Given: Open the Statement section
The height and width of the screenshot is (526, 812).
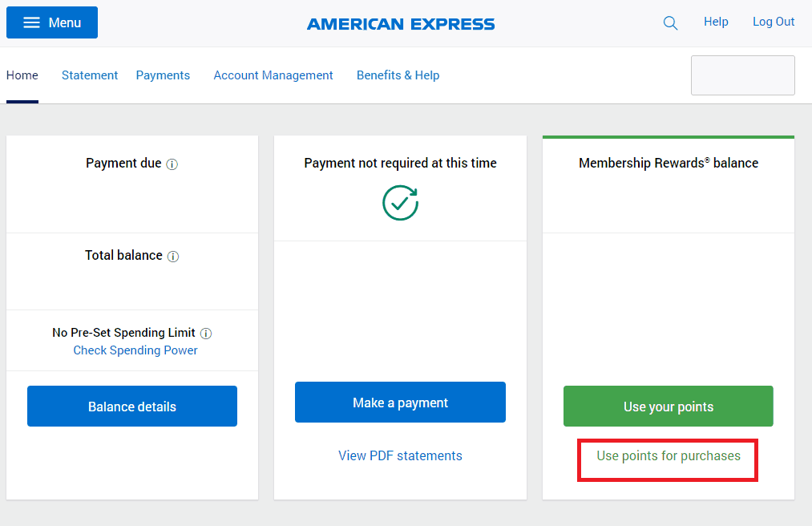Looking at the screenshot, I should tap(89, 75).
